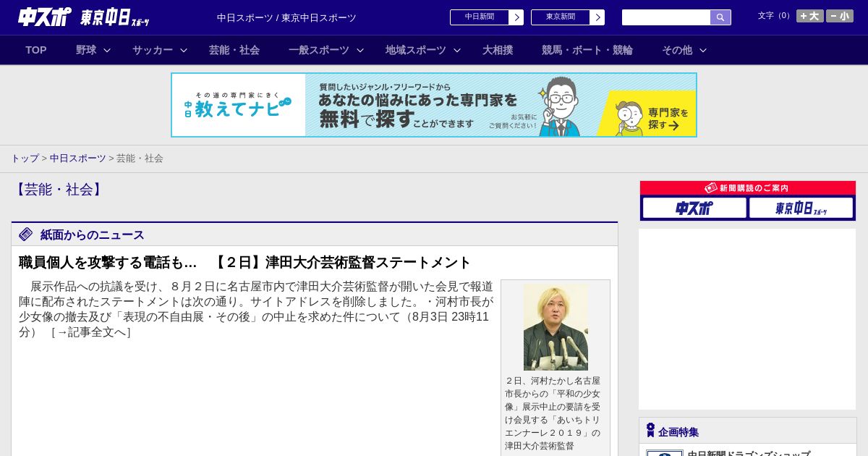This screenshot has width=868, height=456.
Task: Click the 【芸能・社会】 page heading
Action: tap(59, 190)
